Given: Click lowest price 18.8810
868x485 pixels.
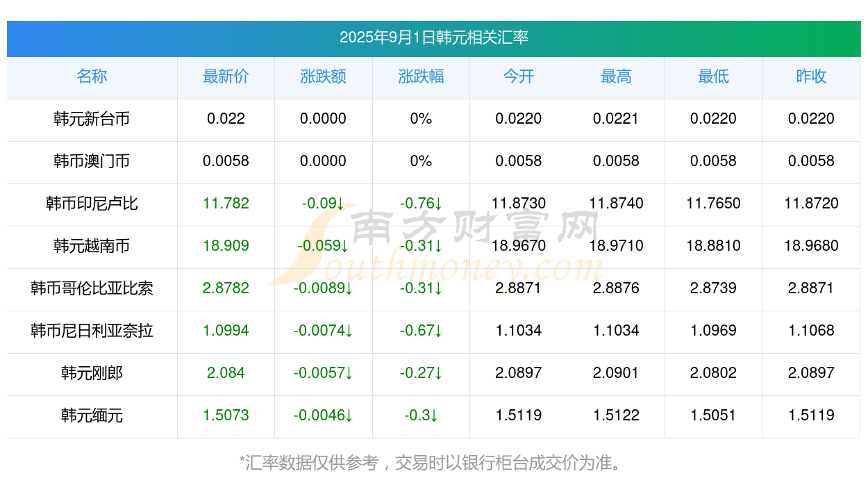Looking at the screenshot, I should click(714, 246).
